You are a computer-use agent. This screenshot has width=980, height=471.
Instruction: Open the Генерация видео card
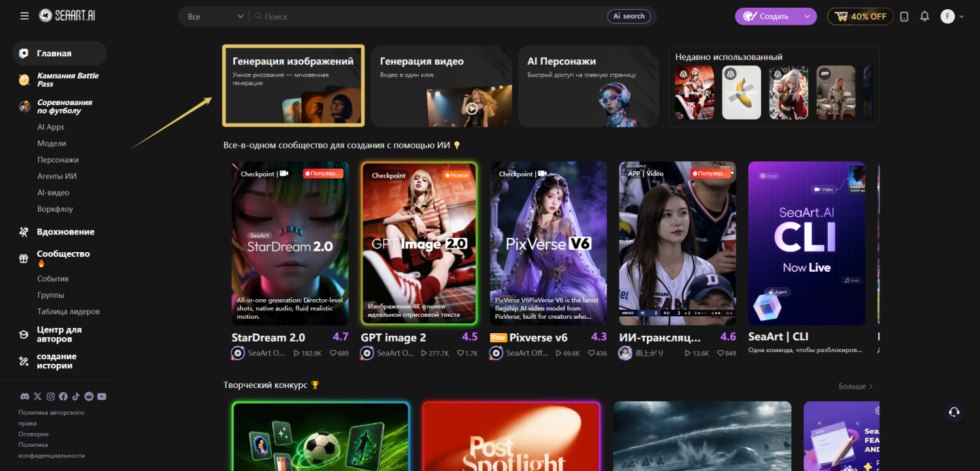(441, 86)
